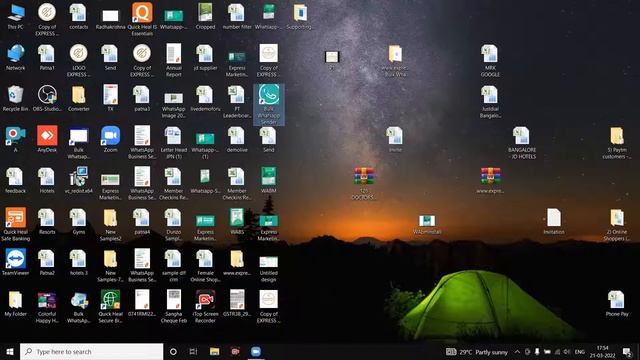Open the PT Leaderboard spreadsheet

(x=237, y=102)
